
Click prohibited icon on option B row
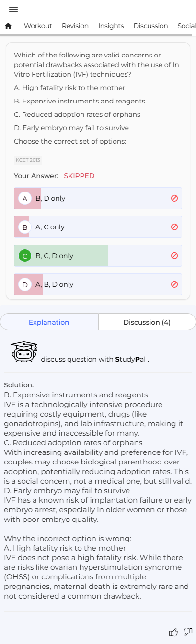(174, 227)
